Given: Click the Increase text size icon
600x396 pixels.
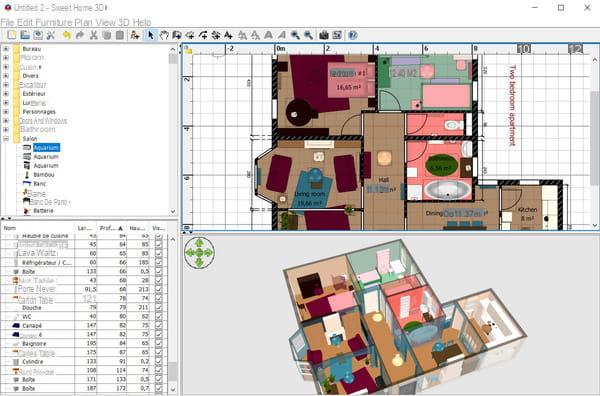Looking at the screenshot, I should coord(243,35).
